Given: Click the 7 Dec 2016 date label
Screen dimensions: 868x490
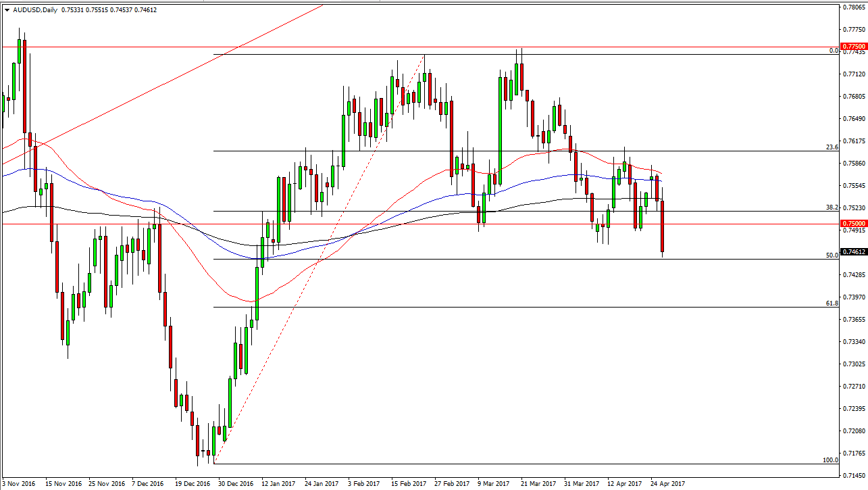Looking at the screenshot, I should coord(147,484).
